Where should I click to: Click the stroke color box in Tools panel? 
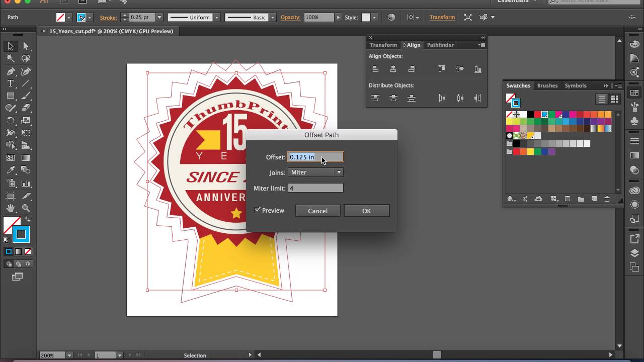coord(21,234)
